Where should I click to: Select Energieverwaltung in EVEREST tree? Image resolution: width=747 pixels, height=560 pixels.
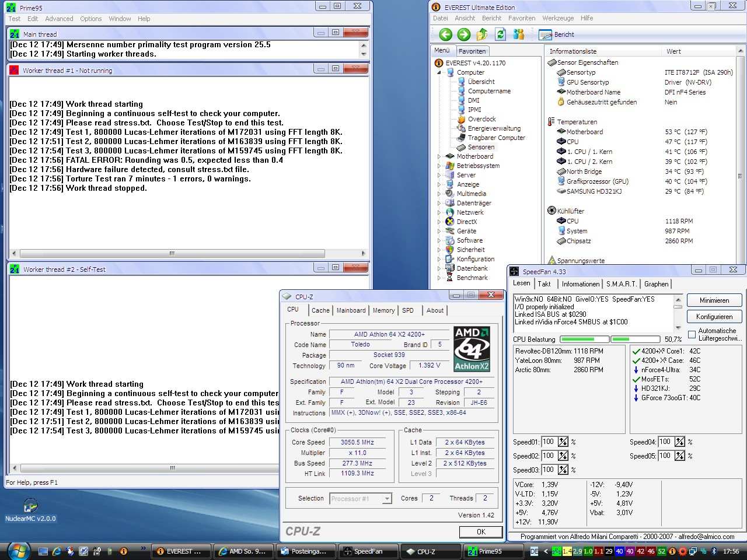[x=494, y=128]
